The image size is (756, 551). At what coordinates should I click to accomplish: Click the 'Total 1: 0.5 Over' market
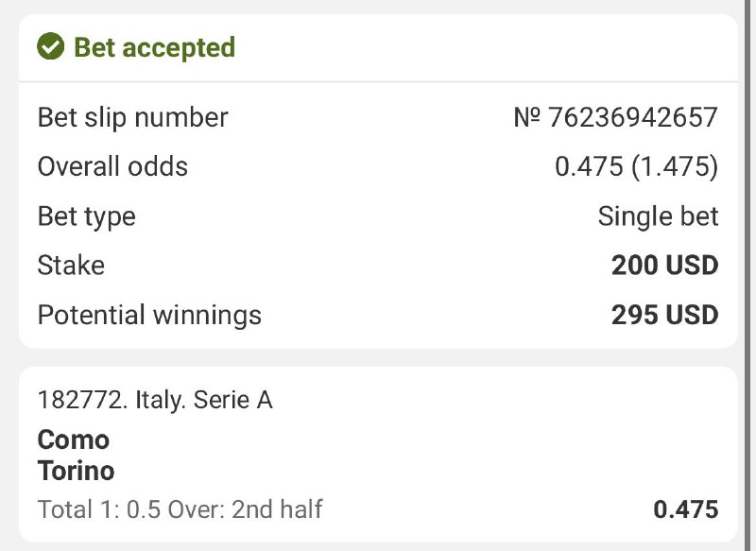click(x=128, y=510)
